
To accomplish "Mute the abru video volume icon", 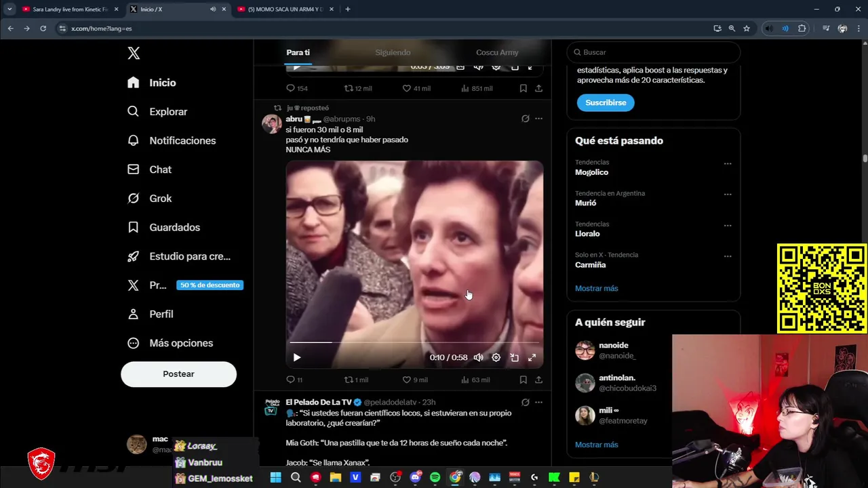I will 478,358.
